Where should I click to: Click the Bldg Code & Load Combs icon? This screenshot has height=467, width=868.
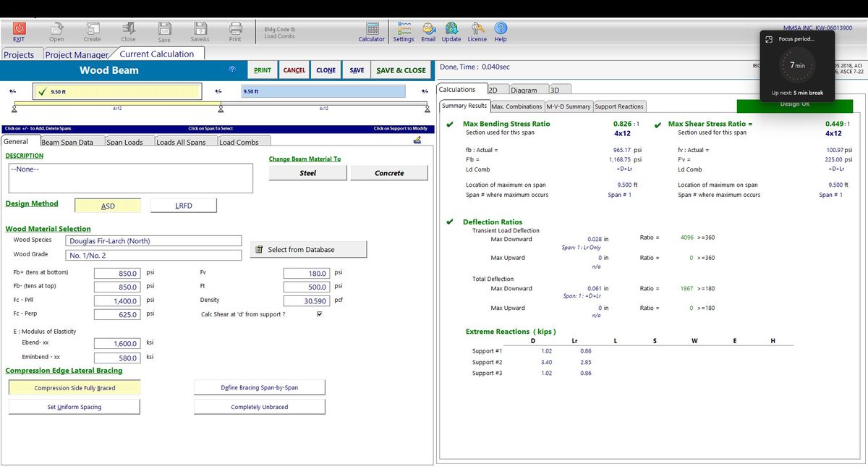(279, 30)
